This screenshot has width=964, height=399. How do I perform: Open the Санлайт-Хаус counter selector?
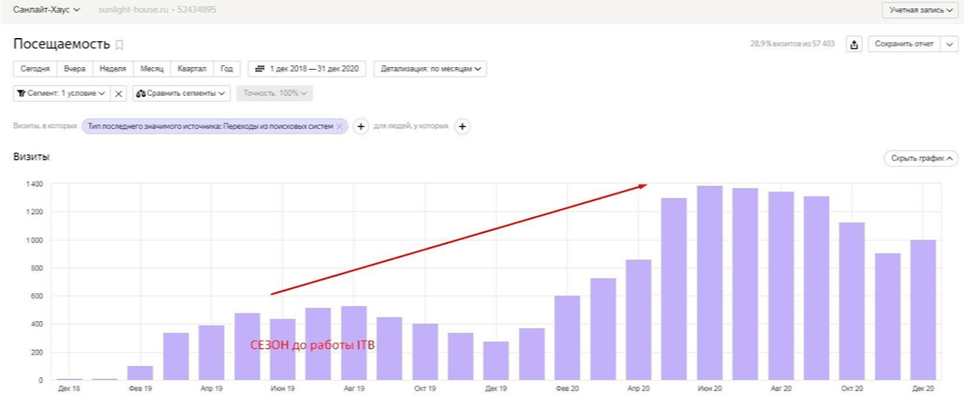[x=46, y=10]
